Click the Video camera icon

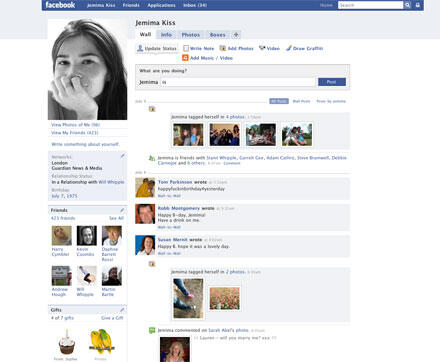click(262, 48)
